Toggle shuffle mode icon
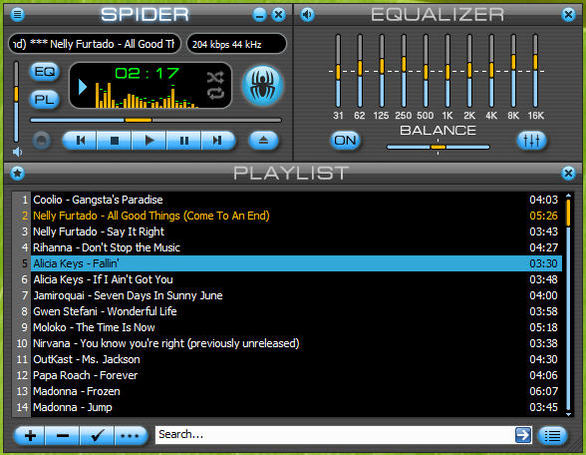 click(215, 78)
